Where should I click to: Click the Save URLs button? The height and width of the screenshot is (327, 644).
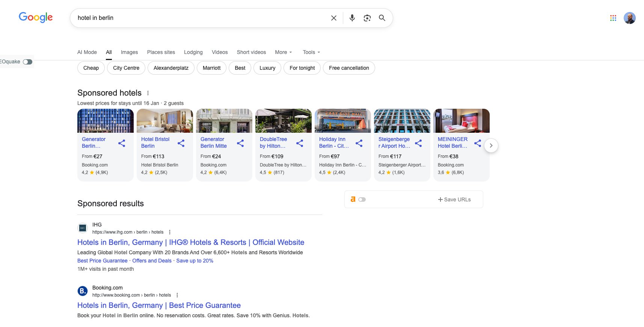coord(454,199)
